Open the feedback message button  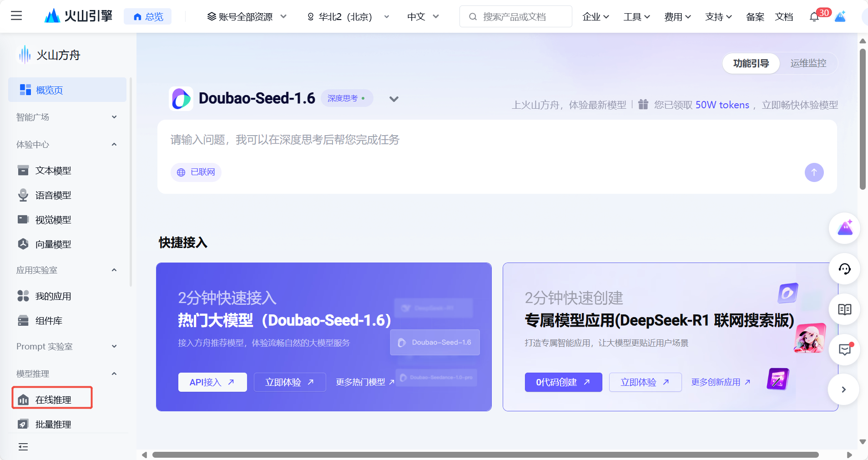tap(845, 349)
